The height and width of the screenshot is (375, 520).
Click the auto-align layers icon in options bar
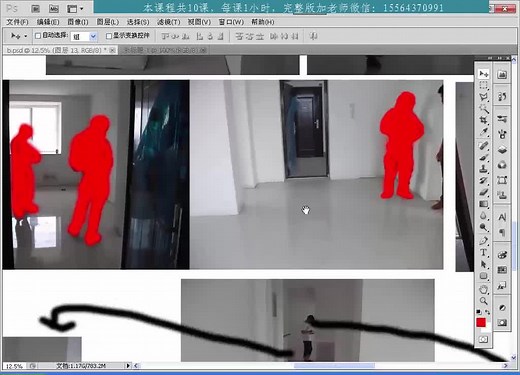pos(313,36)
